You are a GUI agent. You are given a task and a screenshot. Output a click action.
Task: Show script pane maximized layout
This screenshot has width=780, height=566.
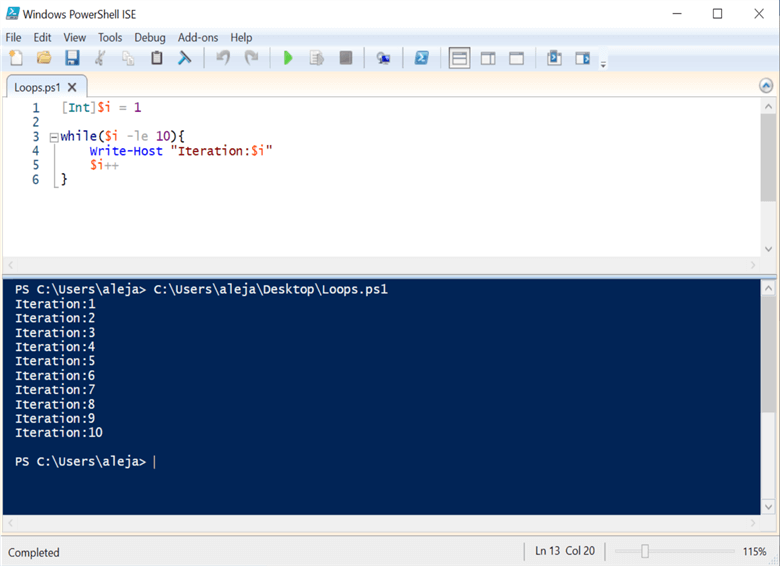(x=516, y=59)
